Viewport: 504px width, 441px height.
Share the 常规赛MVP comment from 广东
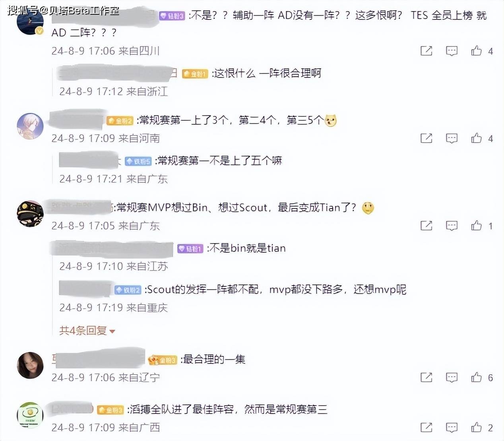pos(426,226)
